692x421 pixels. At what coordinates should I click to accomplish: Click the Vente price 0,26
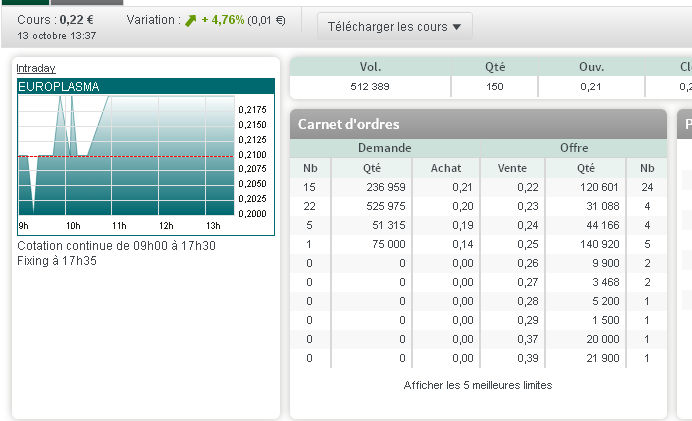(528, 263)
